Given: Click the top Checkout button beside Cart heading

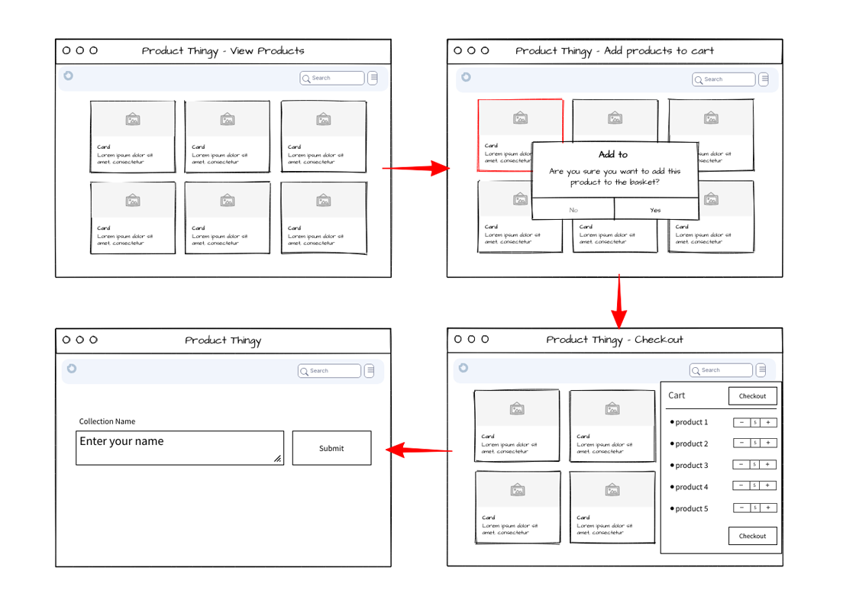Looking at the screenshot, I should coord(752,396).
